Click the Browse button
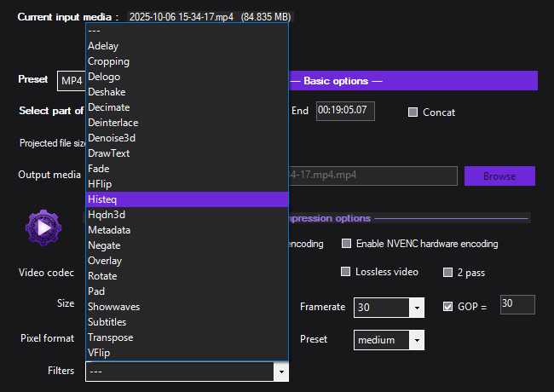This screenshot has width=554, height=392. (x=499, y=176)
